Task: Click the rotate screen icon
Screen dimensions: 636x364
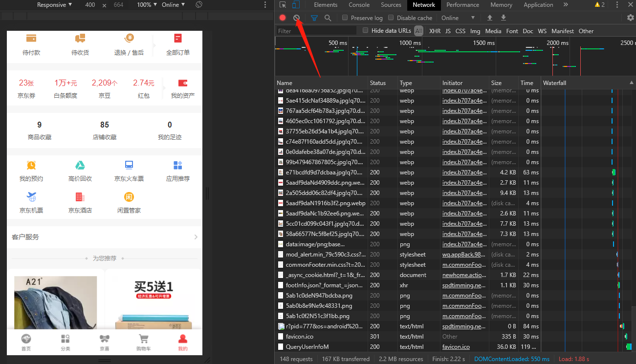Action: point(199,5)
